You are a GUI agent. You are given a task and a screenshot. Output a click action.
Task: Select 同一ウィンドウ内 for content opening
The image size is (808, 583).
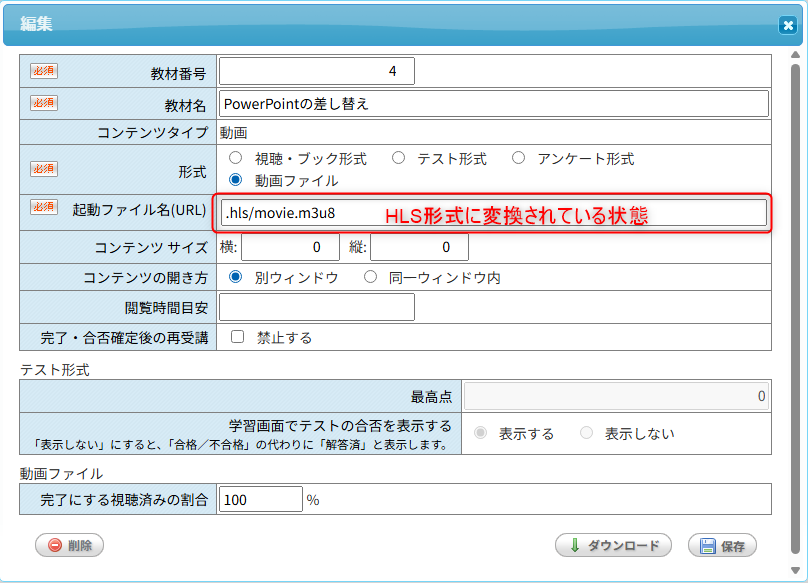pos(369,278)
